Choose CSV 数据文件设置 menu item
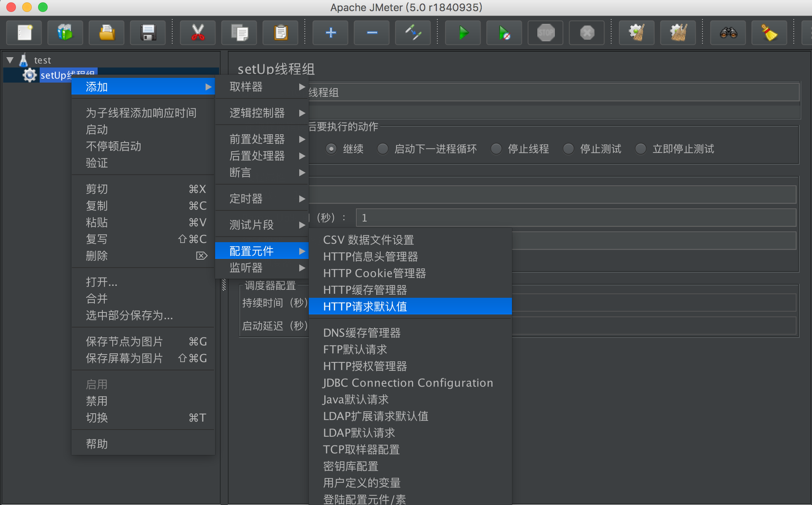This screenshot has height=505, width=812. [410, 240]
